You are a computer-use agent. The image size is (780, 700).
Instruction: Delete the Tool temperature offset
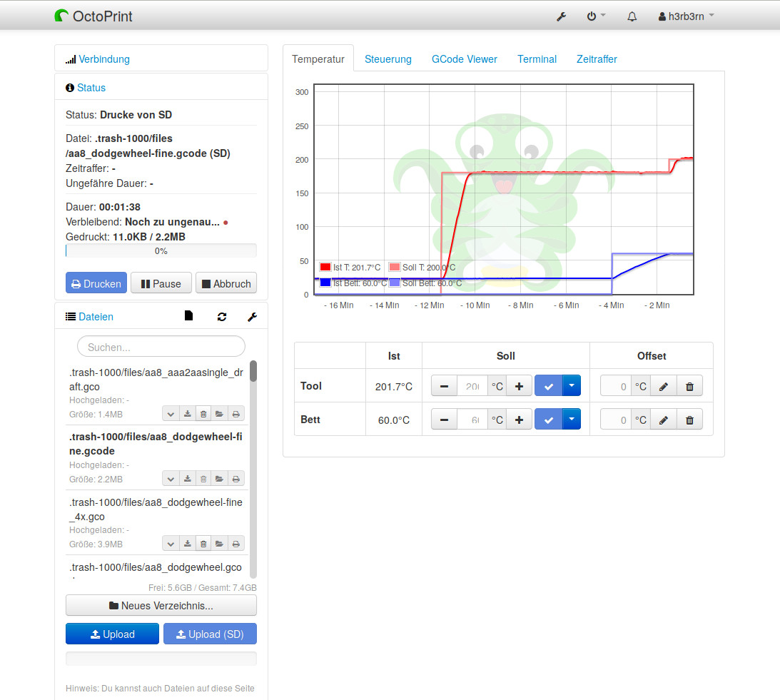click(689, 387)
